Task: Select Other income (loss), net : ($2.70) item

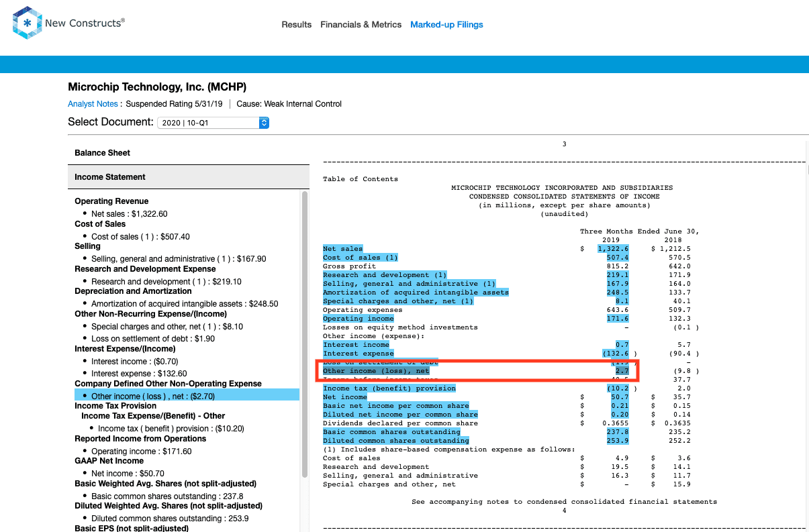Action: coord(153,396)
